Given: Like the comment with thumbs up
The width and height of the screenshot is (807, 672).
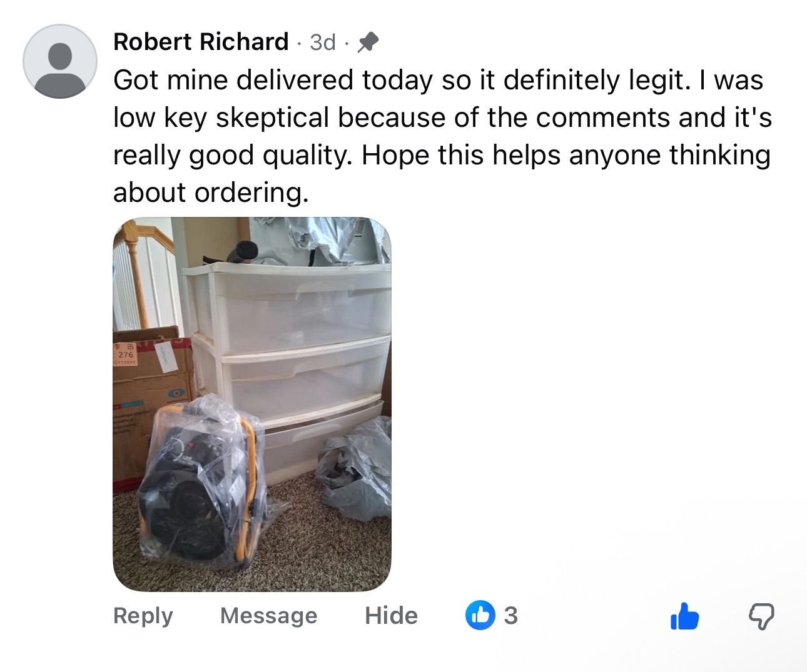Looking at the screenshot, I should [684, 616].
